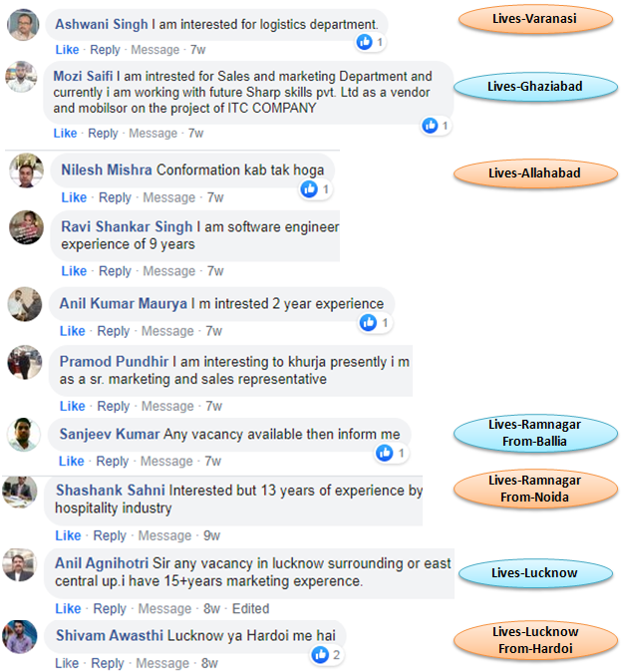
Task: Click the like reaction icon on Ashwani Singh's comment
Action: (x=364, y=42)
